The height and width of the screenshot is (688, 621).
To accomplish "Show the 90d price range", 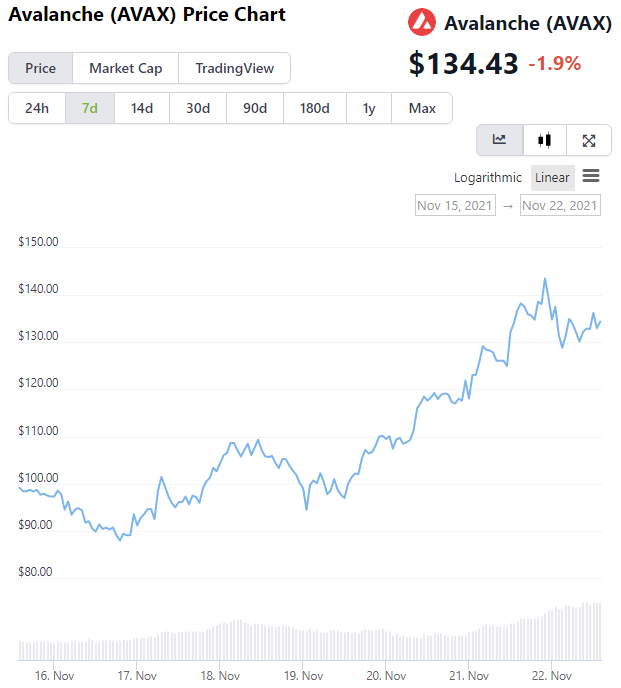I will [255, 108].
